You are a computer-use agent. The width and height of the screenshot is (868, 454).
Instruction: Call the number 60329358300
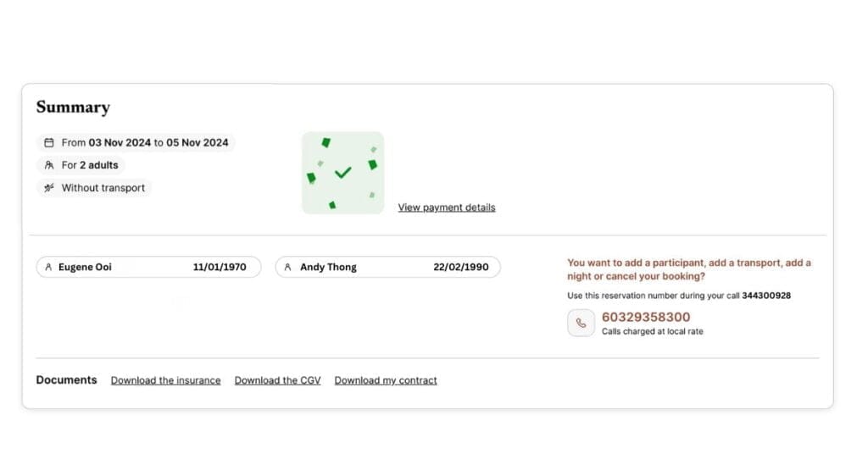click(646, 317)
